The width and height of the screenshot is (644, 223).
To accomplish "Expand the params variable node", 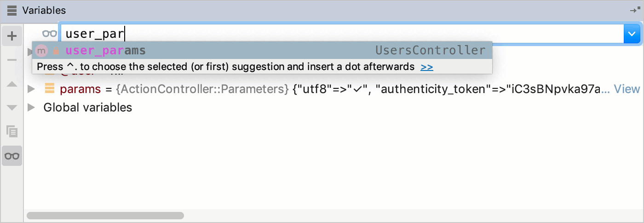I will [x=31, y=89].
